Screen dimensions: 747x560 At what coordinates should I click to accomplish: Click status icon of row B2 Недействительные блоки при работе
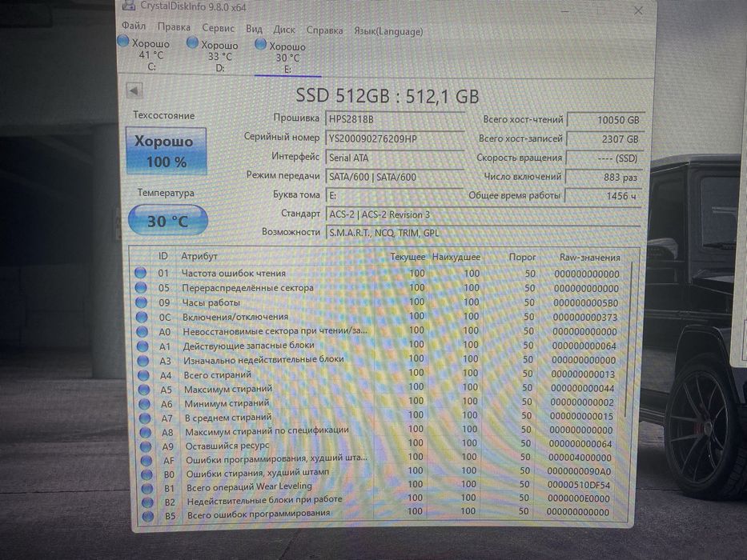(147, 502)
